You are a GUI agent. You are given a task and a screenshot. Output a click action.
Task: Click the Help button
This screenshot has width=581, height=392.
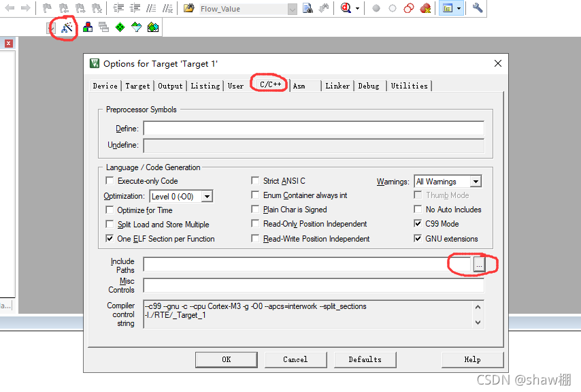(x=472, y=359)
